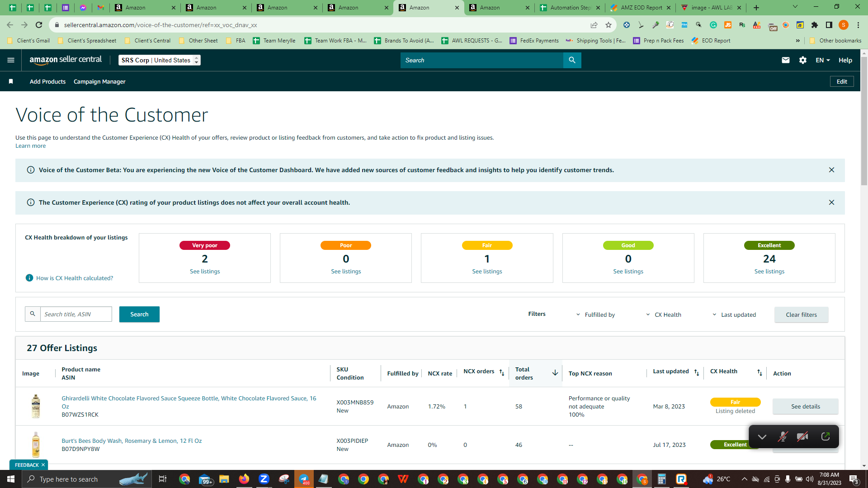Expand the Fulfilled by filter
This screenshot has width=868, height=488.
[595, 314]
